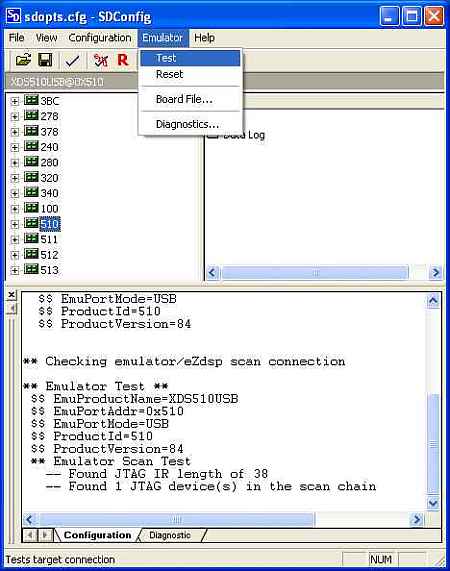Click tab scroll right arrow near Configuration

[x=45, y=535]
